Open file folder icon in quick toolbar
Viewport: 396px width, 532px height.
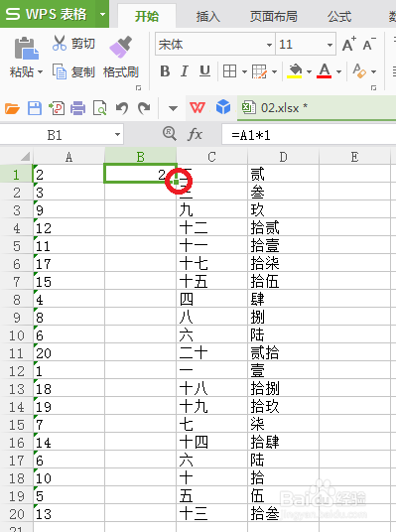(x=12, y=108)
